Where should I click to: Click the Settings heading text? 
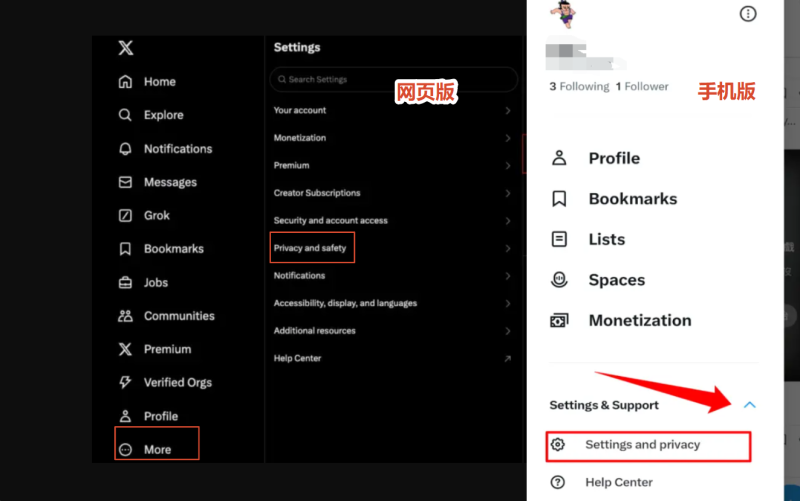click(297, 47)
